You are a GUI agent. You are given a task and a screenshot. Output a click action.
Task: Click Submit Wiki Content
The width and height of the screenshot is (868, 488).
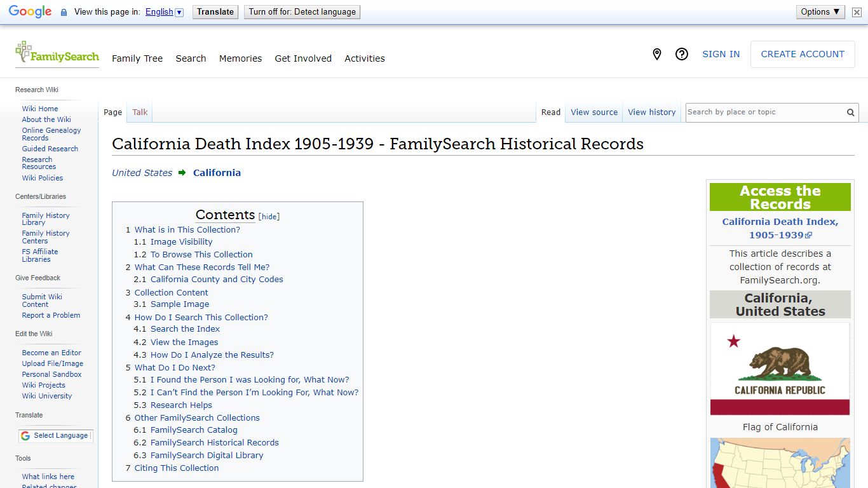(x=42, y=301)
